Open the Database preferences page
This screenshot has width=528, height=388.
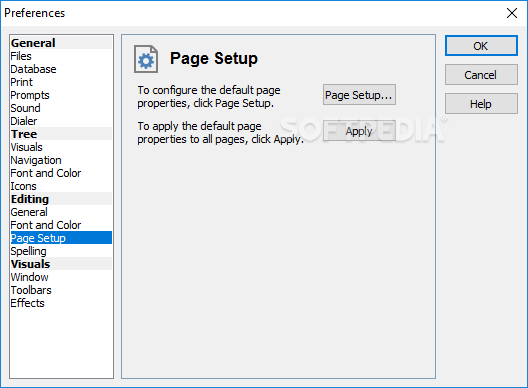[x=61, y=69]
